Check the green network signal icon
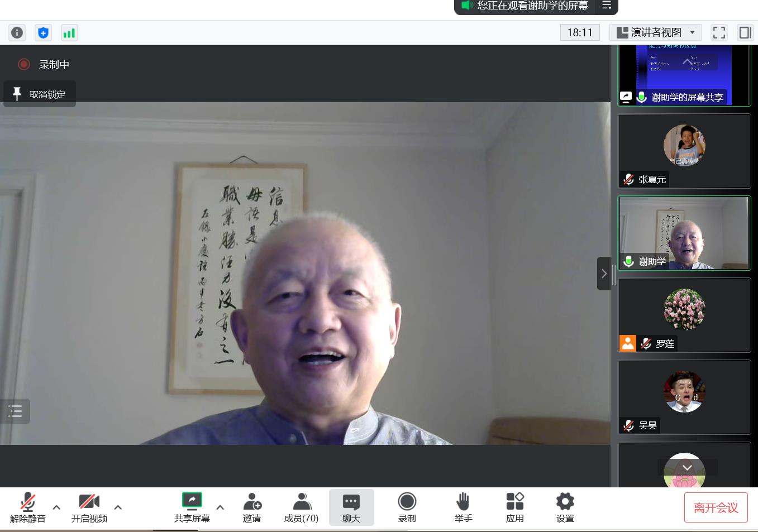758x532 pixels. 69,33
